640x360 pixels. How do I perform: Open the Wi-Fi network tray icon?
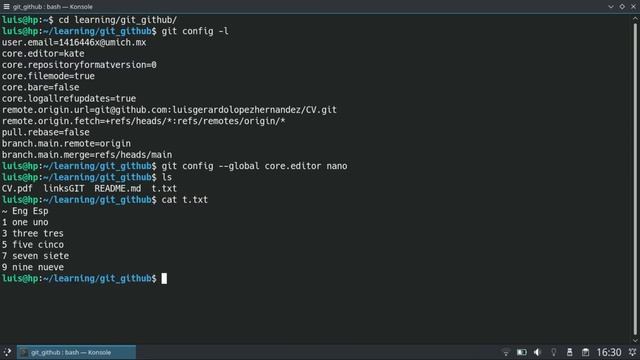point(506,352)
